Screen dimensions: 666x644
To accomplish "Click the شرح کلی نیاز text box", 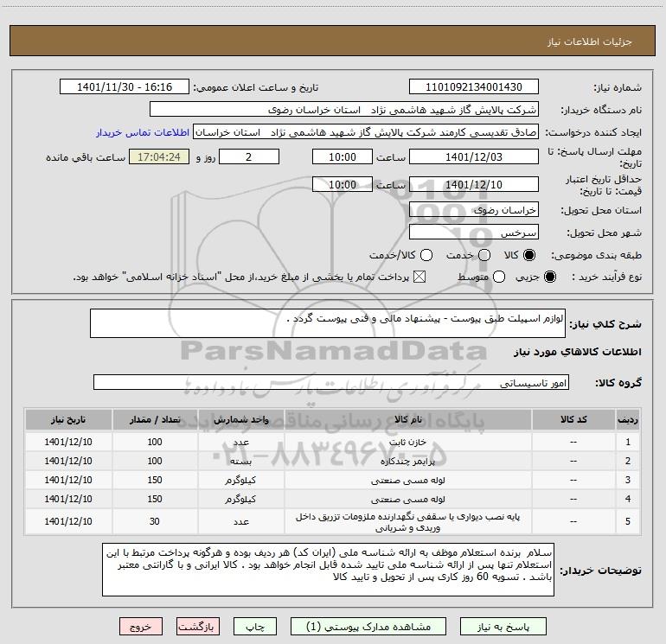I will coord(328,323).
